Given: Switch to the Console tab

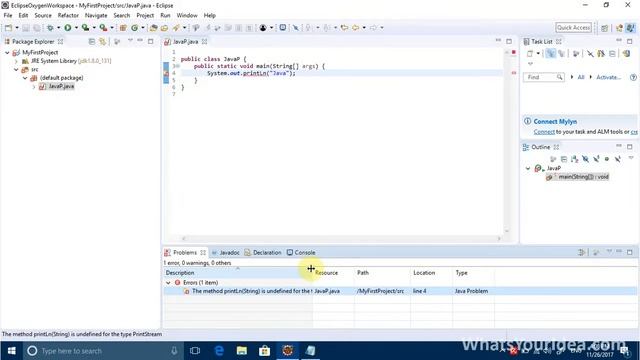Looking at the screenshot, I should [301, 253].
